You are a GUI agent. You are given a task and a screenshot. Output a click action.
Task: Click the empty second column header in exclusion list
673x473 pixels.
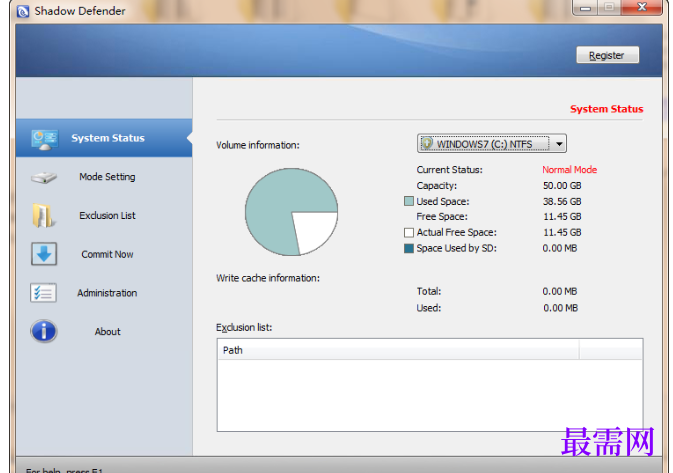coord(610,350)
